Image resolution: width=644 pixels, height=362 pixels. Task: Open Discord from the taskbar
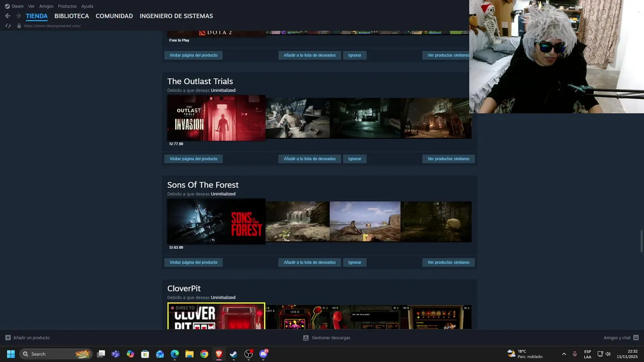pyautogui.click(x=264, y=354)
